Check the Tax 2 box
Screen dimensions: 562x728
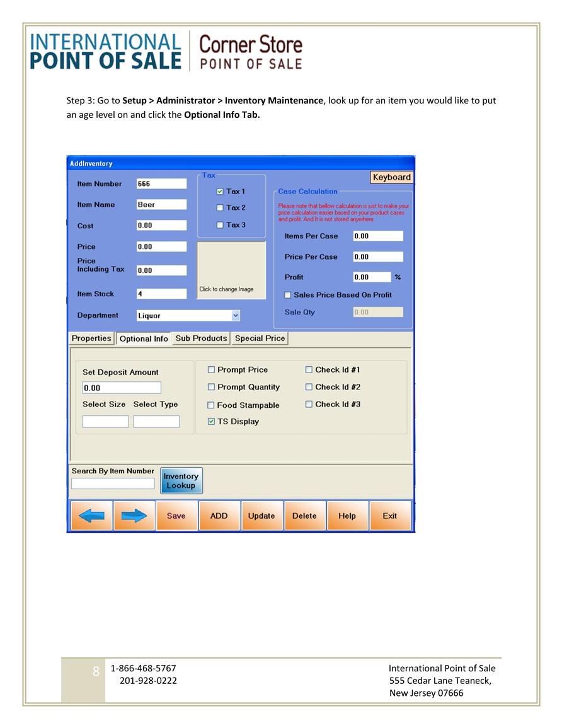pyautogui.click(x=220, y=208)
